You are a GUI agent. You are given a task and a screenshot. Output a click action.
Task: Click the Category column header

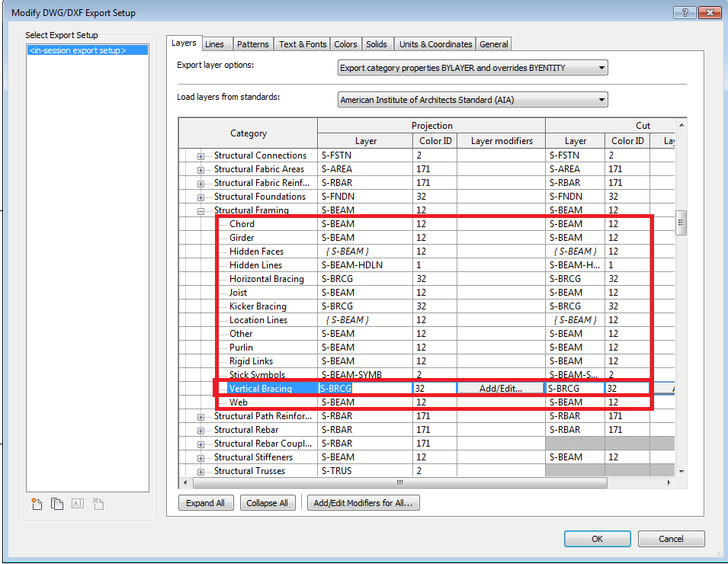tap(249, 133)
